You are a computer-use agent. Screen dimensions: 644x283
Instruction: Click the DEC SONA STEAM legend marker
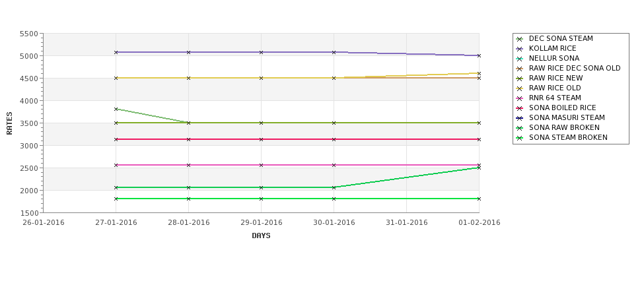coord(520,39)
